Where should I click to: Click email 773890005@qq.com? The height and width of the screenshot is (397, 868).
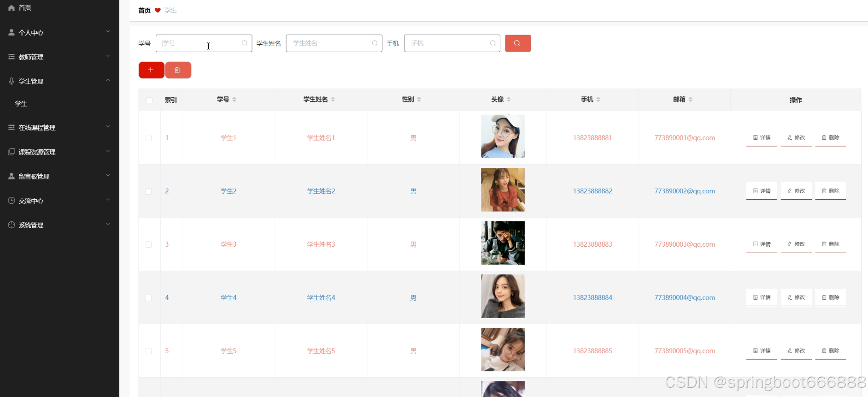(x=685, y=351)
